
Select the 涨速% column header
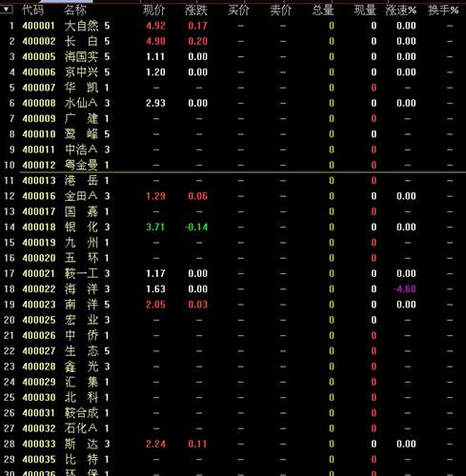[x=401, y=10]
